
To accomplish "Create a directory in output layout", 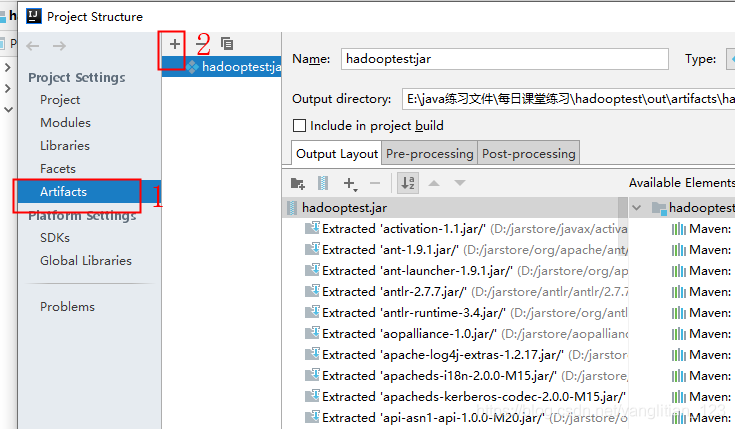I will [x=298, y=183].
